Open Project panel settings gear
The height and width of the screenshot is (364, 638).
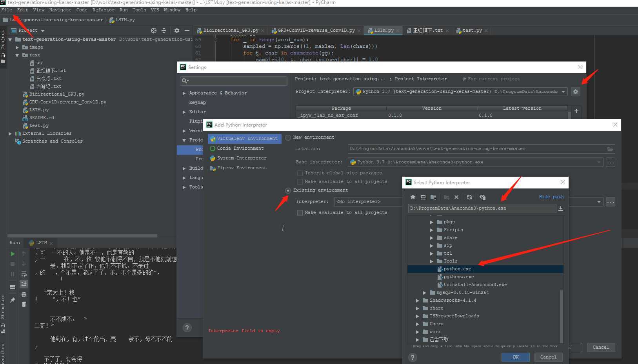177,31
